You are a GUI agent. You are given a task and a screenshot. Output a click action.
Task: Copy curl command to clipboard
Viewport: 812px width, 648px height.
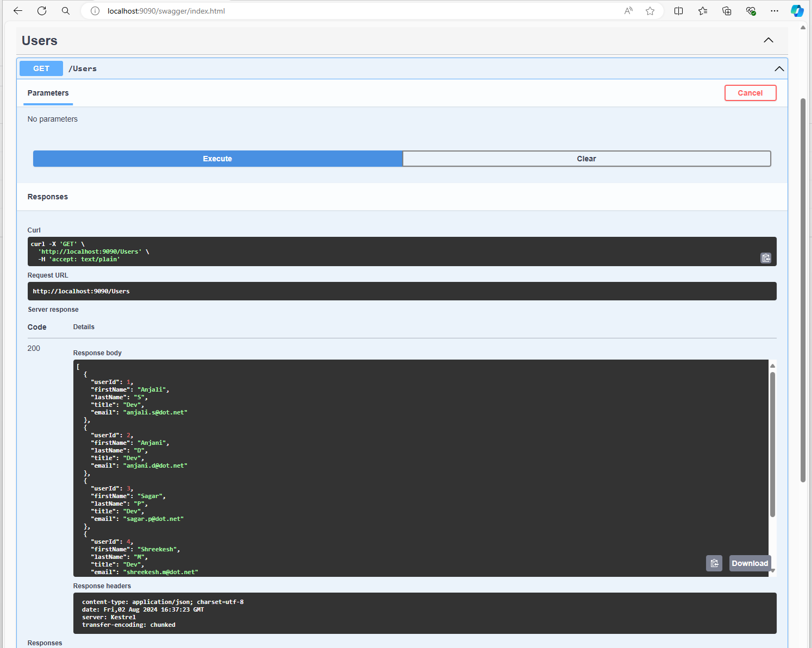tap(766, 258)
